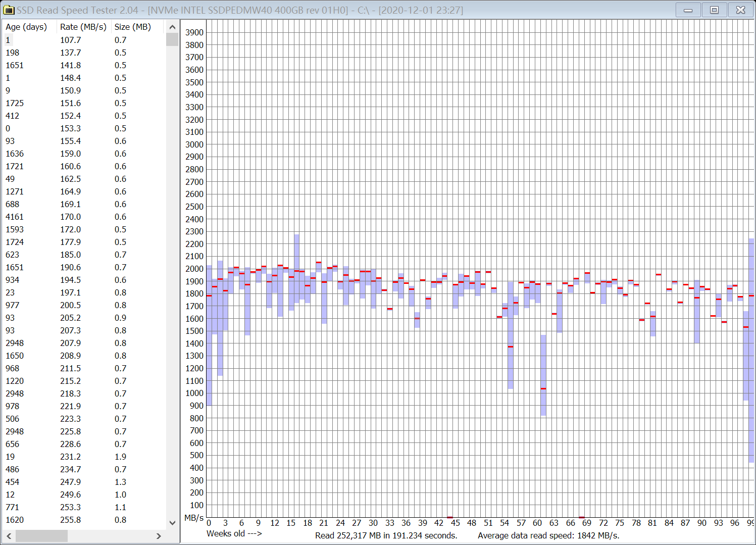Click the SSD Read Speed Tester app icon
Image resolution: width=756 pixels, height=545 pixels.
tap(9, 10)
